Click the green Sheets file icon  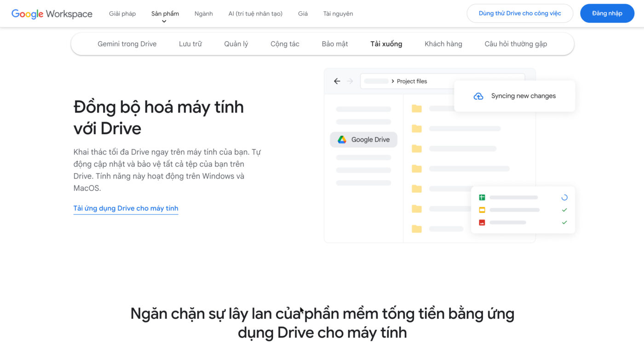point(482,198)
